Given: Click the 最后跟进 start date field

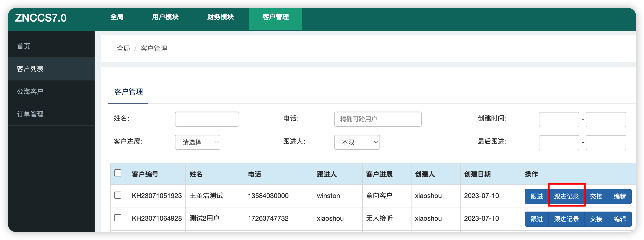Looking at the screenshot, I should (x=559, y=143).
